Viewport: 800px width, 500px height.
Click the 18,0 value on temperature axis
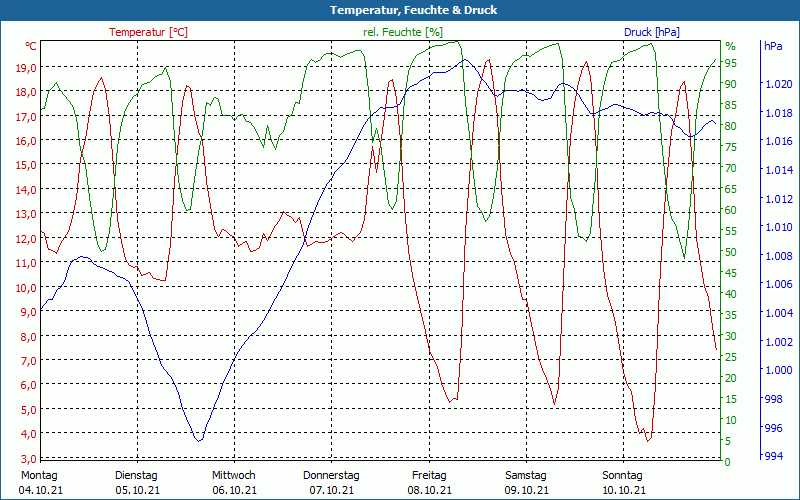pos(26,92)
